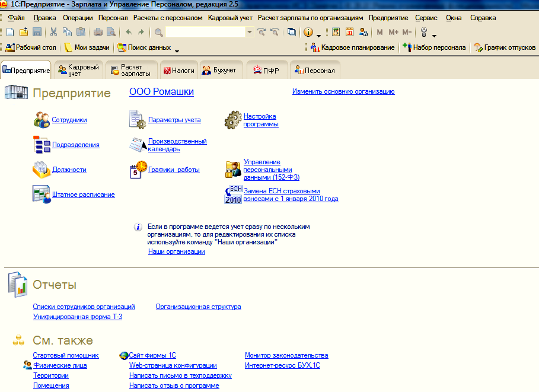539x392 pixels.
Task: Click the Find previous icon
Action: pyautogui.click(x=275, y=32)
